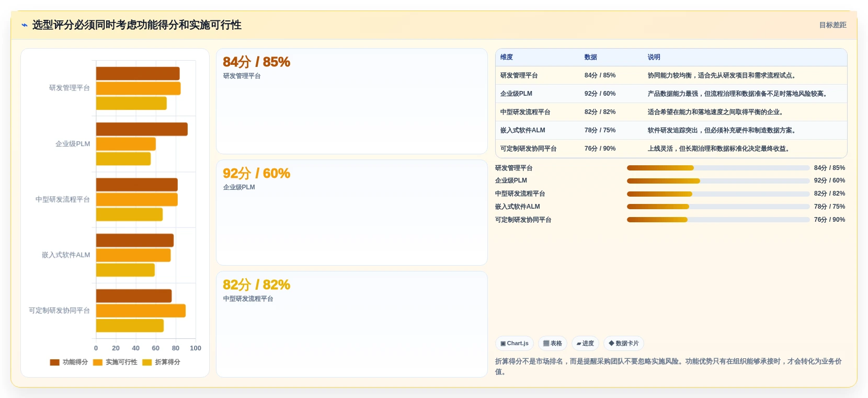Click the header title 选型评分必须同时考虑功能得分和实施可行性
This screenshot has height=398, width=868.
137,25
